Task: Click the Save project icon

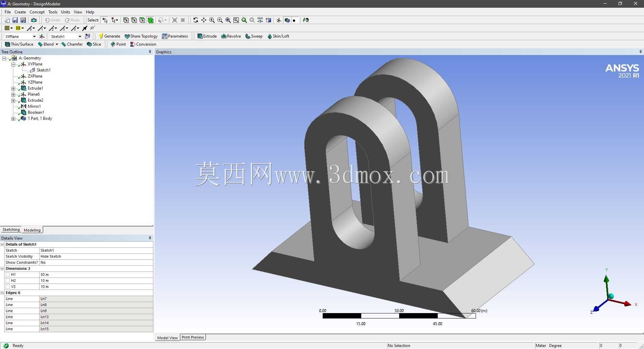Action: pyautogui.click(x=15, y=20)
